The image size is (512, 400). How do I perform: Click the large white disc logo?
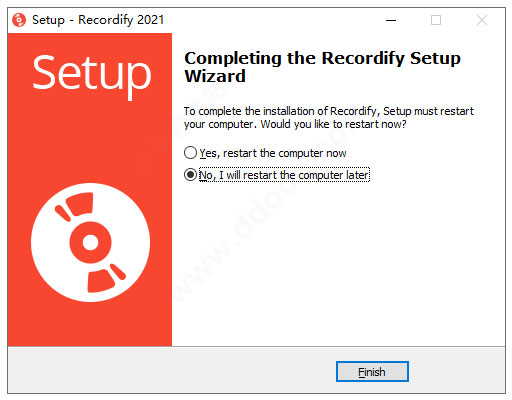click(x=90, y=242)
